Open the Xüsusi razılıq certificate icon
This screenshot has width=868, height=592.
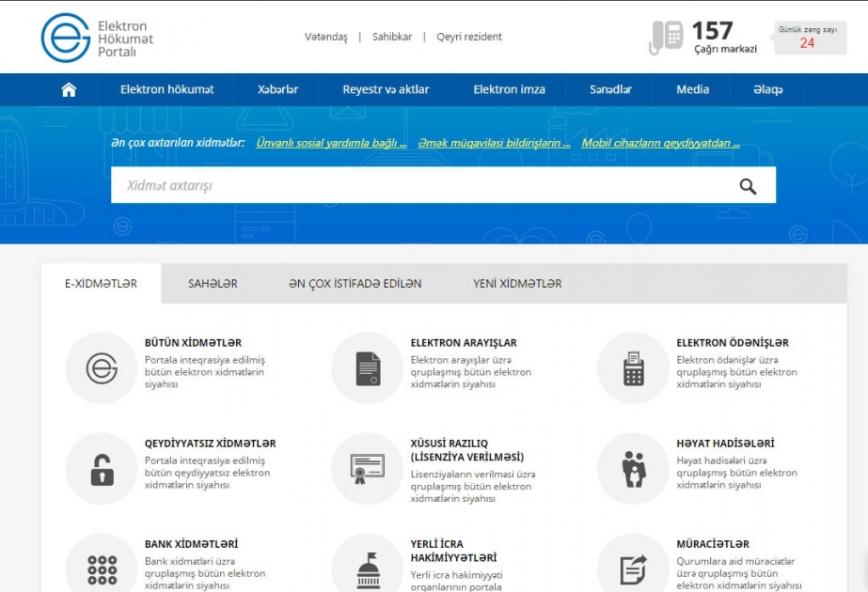tap(368, 469)
